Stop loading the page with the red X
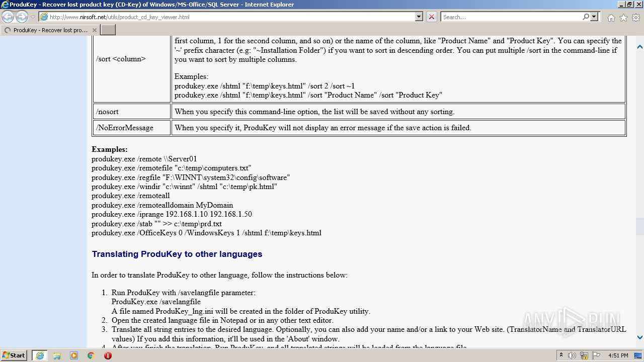This screenshot has height=362, width=644. click(431, 17)
